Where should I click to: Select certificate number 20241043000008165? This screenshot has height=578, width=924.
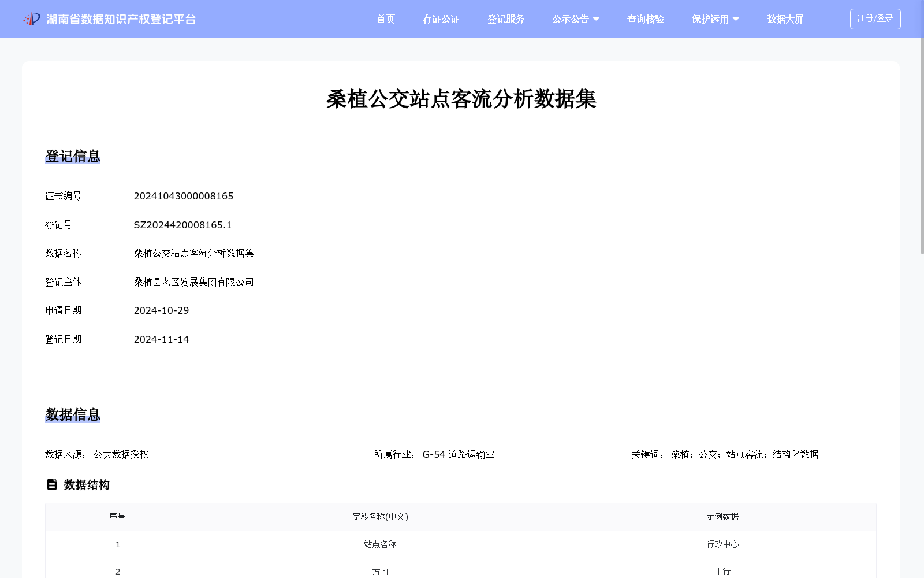tap(184, 196)
